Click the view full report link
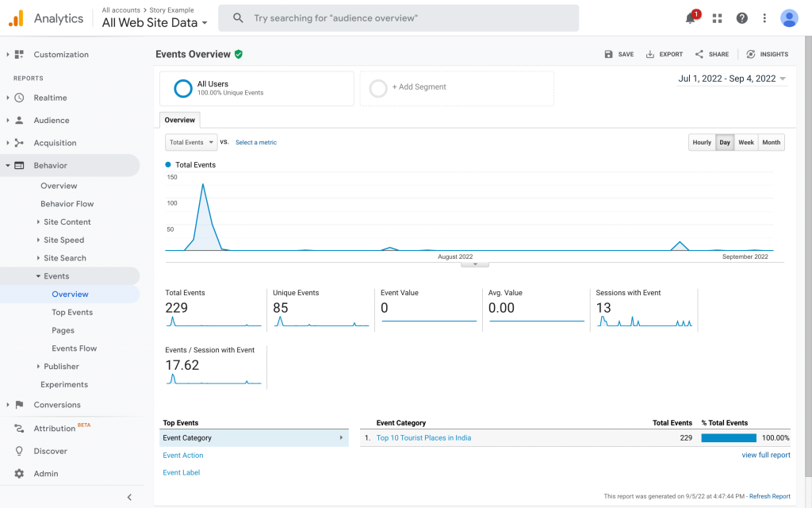This screenshot has height=508, width=812. [x=766, y=455]
